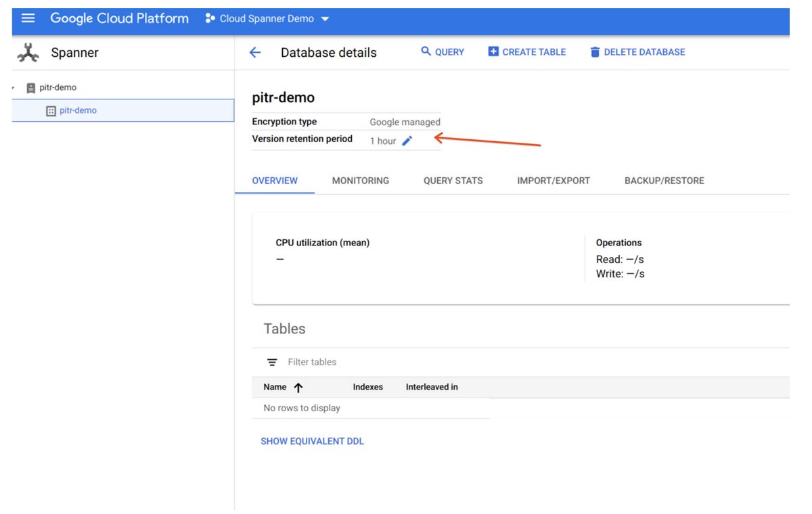Click the trash icon beside DELETE DATABASE

click(x=595, y=52)
